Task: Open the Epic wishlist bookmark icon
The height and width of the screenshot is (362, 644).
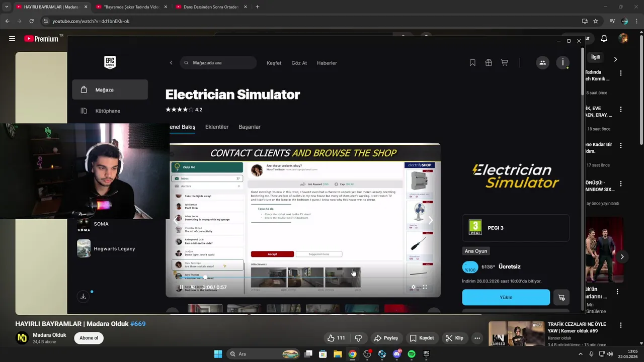Action: 472,63
